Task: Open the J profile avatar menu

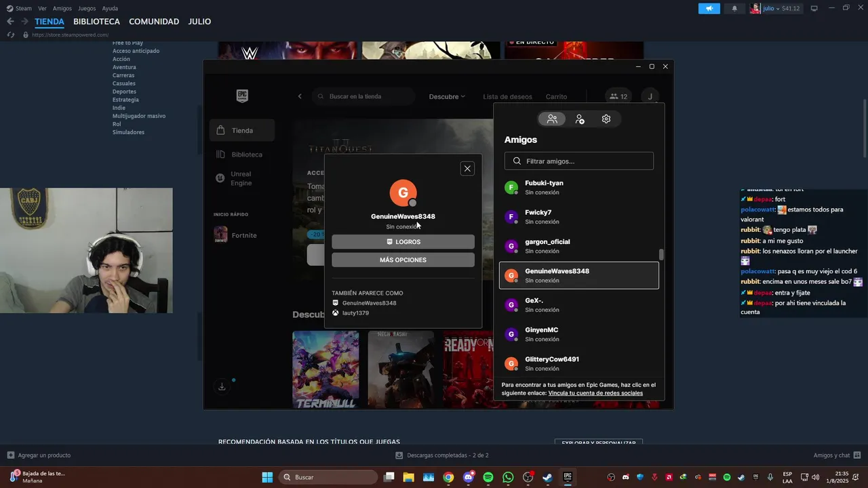Action: (650, 96)
